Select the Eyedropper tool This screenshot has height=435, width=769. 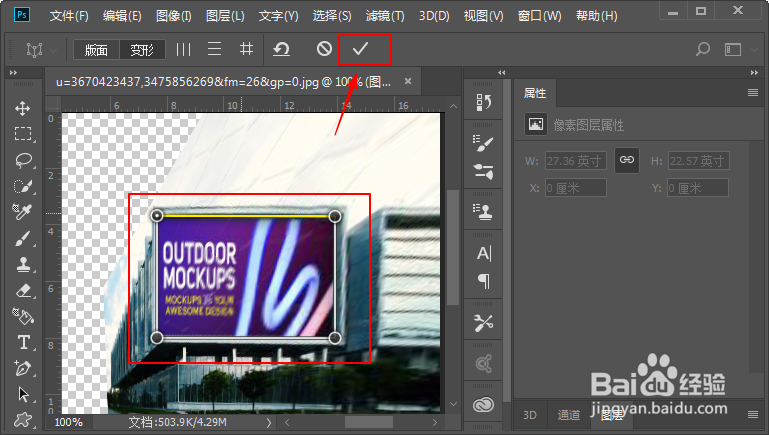[23, 212]
